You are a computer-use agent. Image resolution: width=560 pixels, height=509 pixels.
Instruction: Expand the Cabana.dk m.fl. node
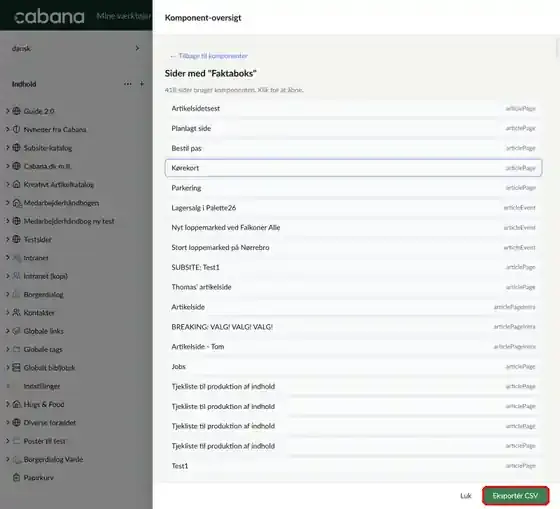7,166
